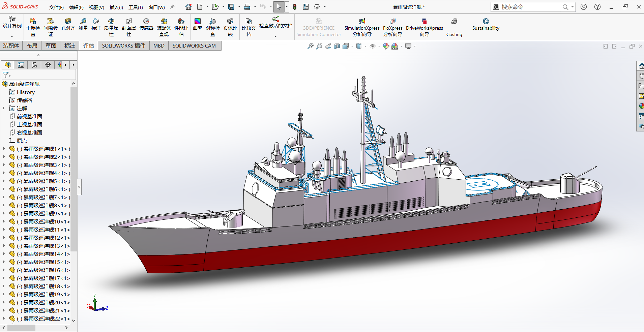Open the Save button's dropdown arrow
This screenshot has width=644, height=332.
[239, 7]
